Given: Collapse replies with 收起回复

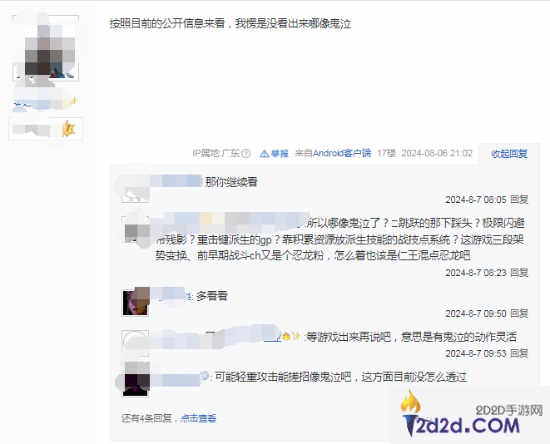Looking at the screenshot, I should pyautogui.click(x=509, y=154).
